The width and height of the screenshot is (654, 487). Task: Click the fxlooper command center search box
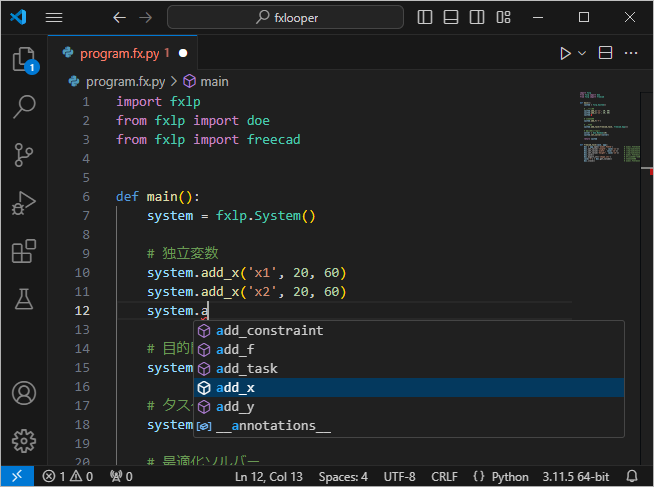pyautogui.click(x=285, y=18)
